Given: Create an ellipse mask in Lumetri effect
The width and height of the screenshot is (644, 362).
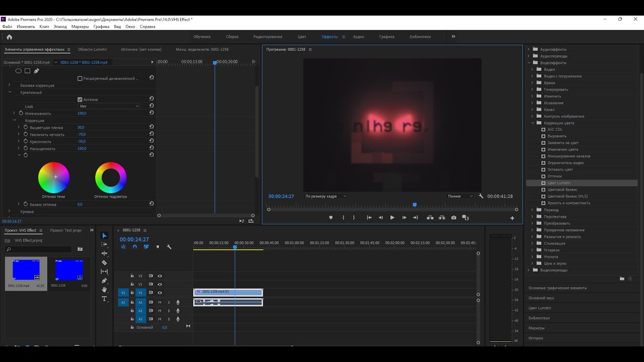Looking at the screenshot, I should [x=18, y=71].
